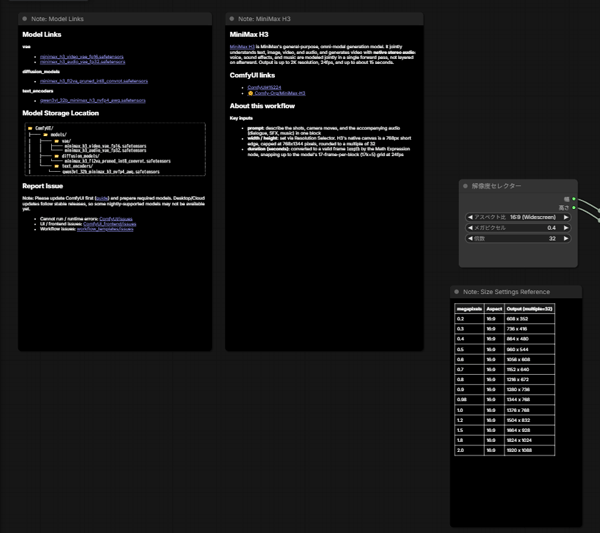Open workflow_templates/issues link

pyautogui.click(x=105, y=229)
